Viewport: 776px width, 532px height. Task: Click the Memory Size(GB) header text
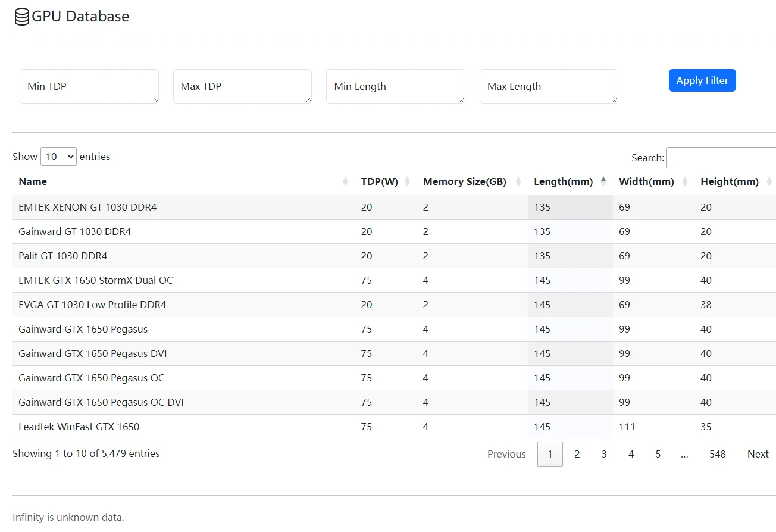(465, 181)
